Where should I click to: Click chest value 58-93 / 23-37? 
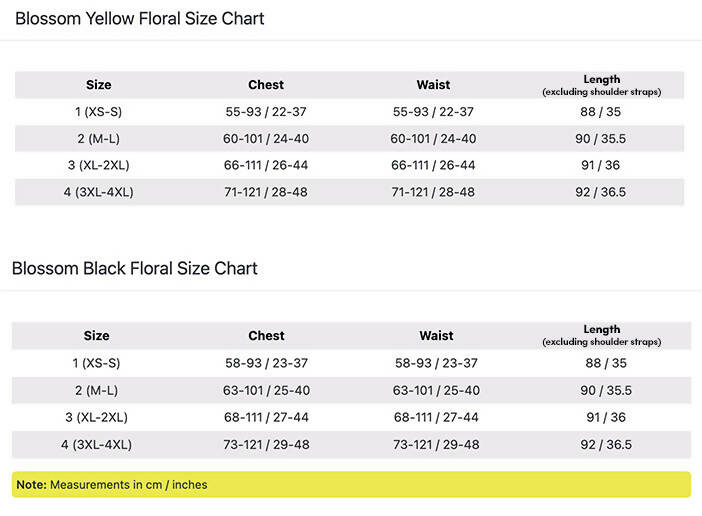point(266,363)
